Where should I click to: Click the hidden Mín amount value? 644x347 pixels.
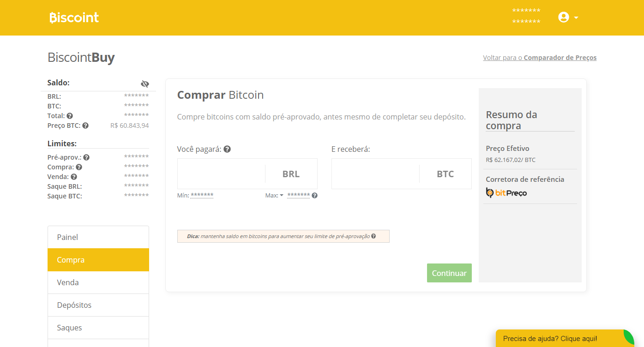202,195
